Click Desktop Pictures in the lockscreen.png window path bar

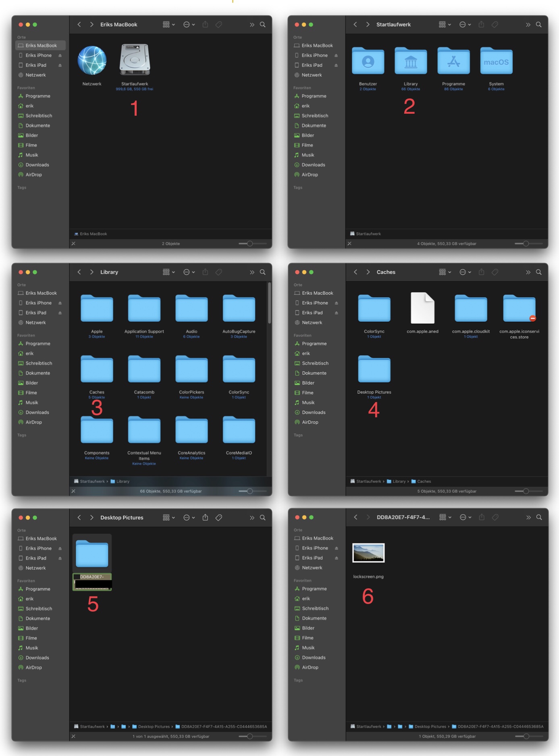coord(427,727)
